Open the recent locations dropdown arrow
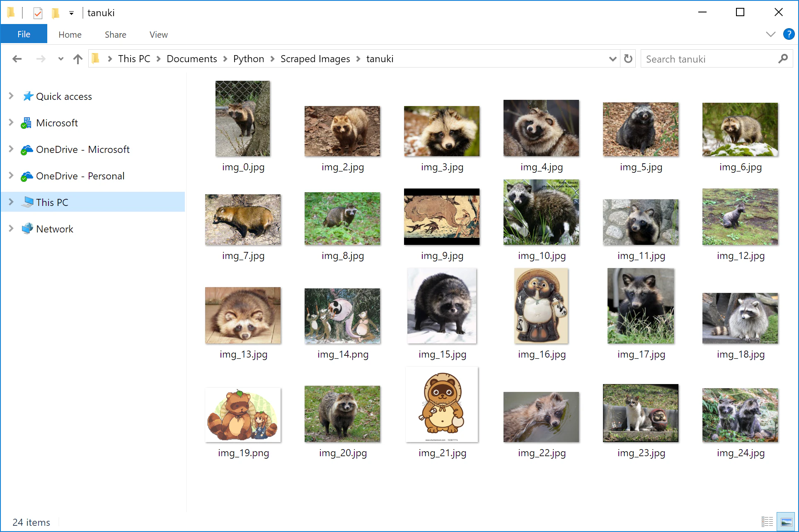 pyautogui.click(x=61, y=59)
